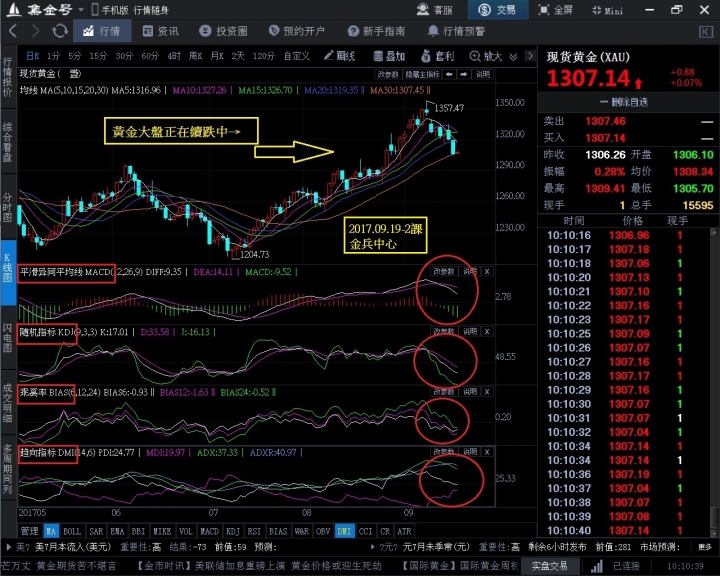The width and height of the screenshot is (720, 576).
Task: Select the SAR indicator
Action: 96,531
